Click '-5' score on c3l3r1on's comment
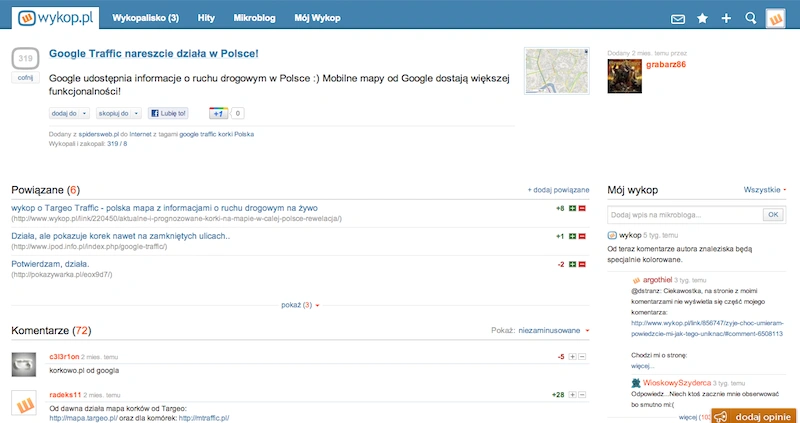800x423 pixels. (x=561, y=357)
